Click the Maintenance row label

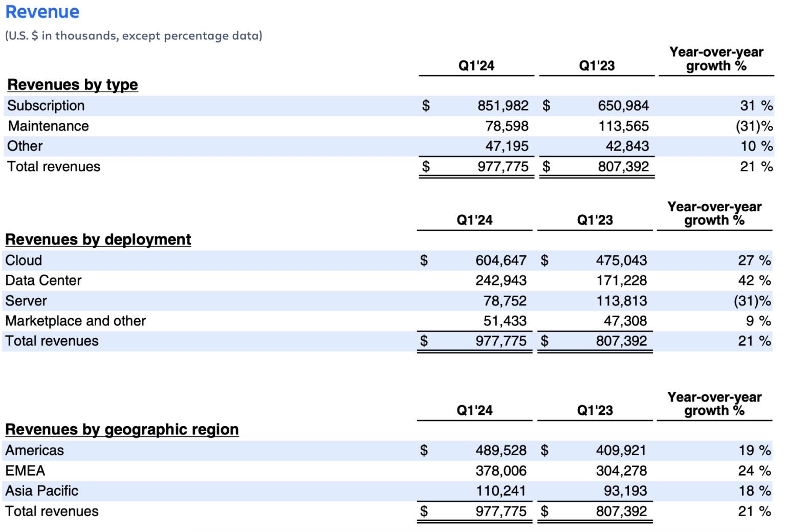[48, 126]
